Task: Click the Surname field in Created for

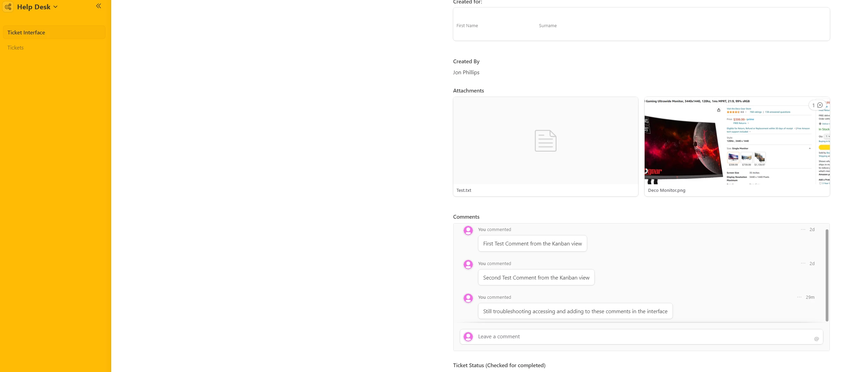Action: pos(548,26)
